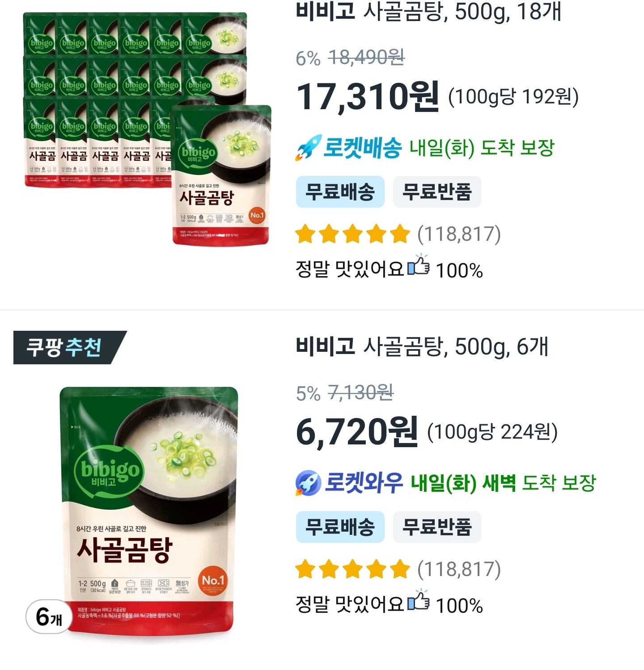This screenshot has height=670, width=644.
Task: Tap the 6,720원 price
Action: click(357, 432)
